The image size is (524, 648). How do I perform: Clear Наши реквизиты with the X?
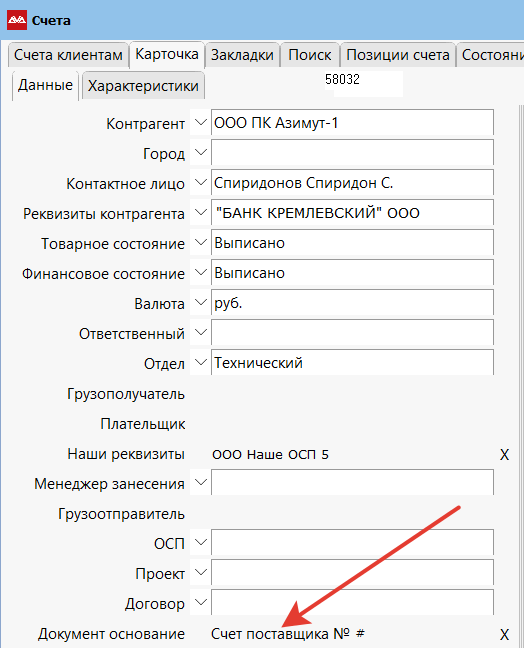coord(504,455)
